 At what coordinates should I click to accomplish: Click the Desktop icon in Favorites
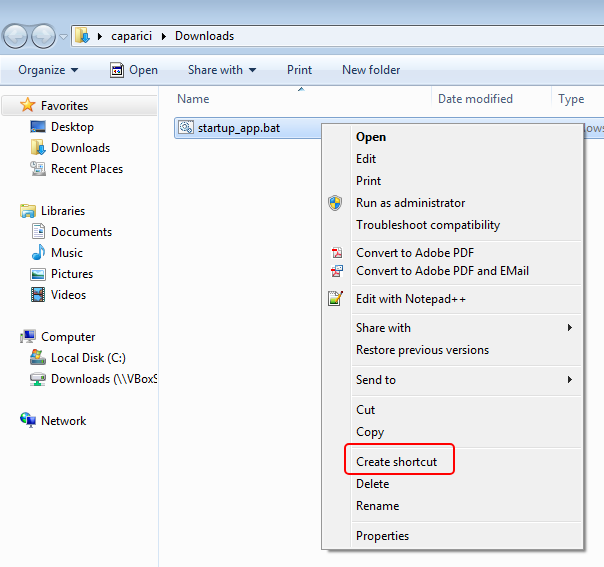38,126
